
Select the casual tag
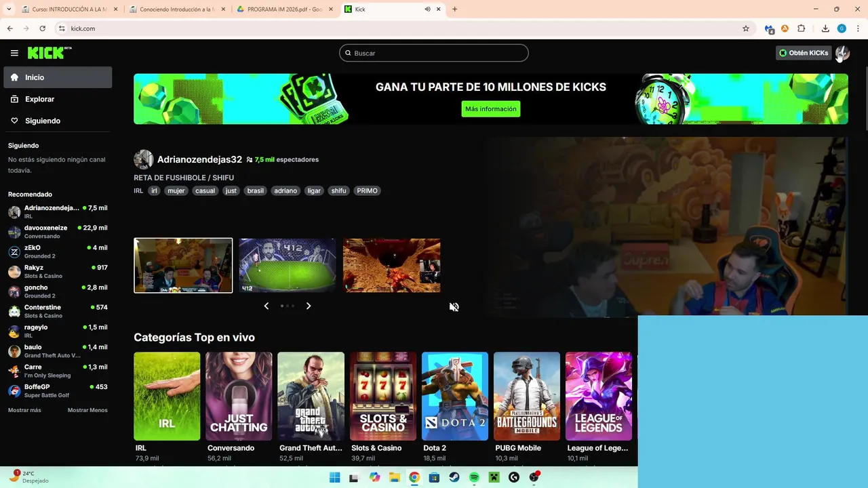coord(205,190)
